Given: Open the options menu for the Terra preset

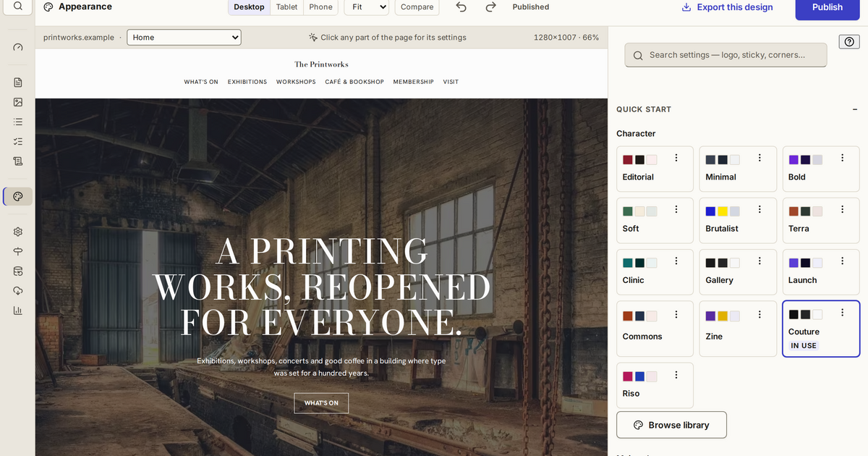Looking at the screenshot, I should [842, 209].
